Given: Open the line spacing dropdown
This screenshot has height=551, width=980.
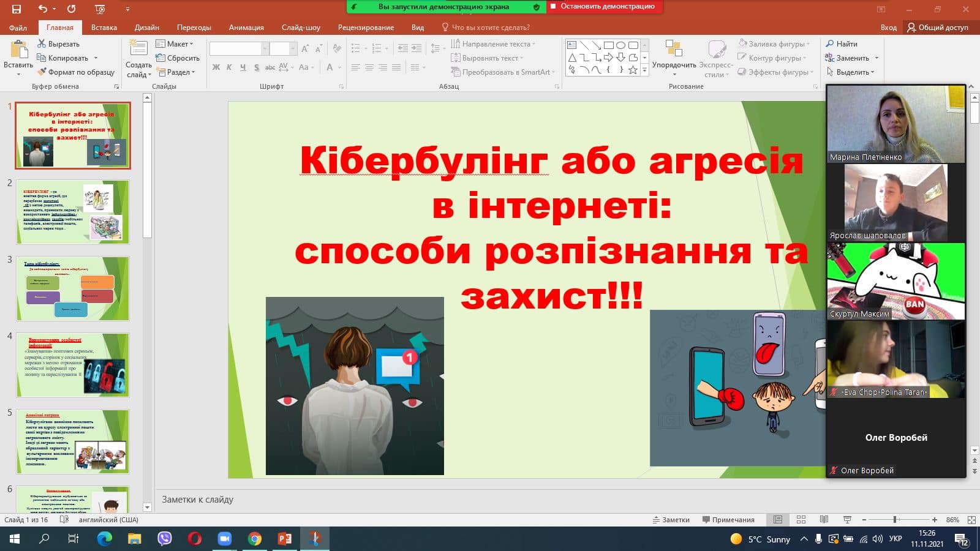Looking at the screenshot, I should (x=437, y=48).
